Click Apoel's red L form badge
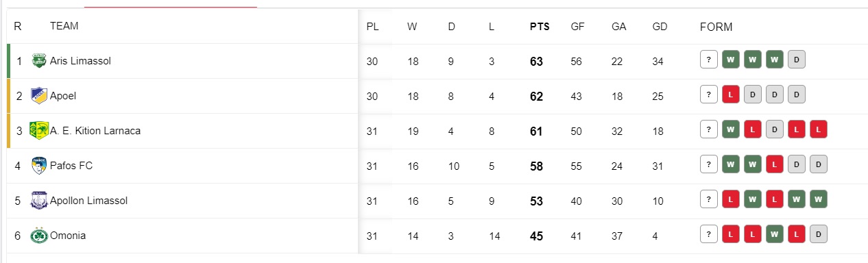This screenshot has height=263, width=868. (x=731, y=95)
